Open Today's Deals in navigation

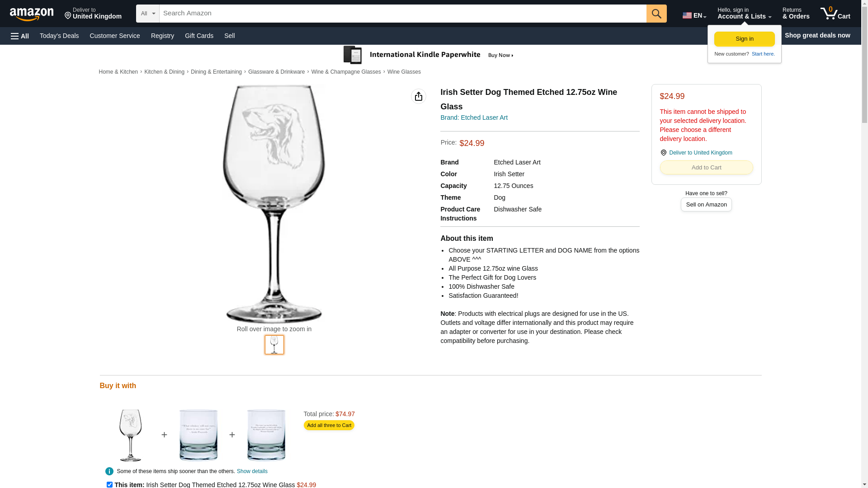pos(59,36)
